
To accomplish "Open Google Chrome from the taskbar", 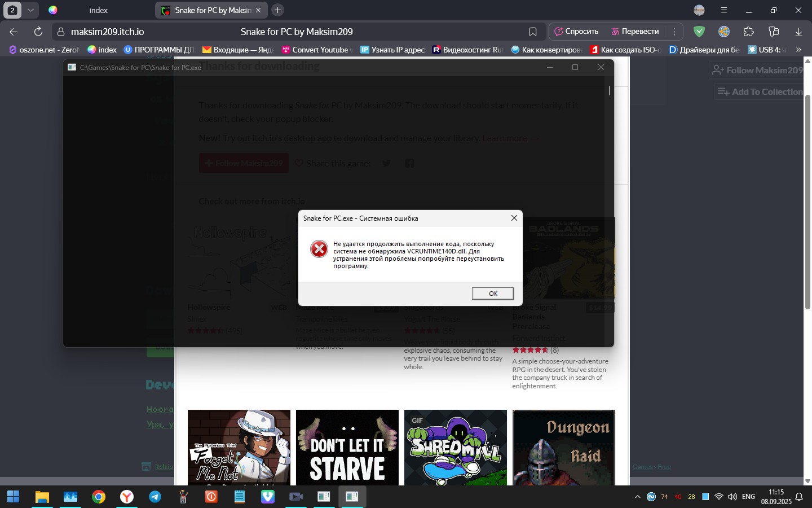I will (99, 497).
